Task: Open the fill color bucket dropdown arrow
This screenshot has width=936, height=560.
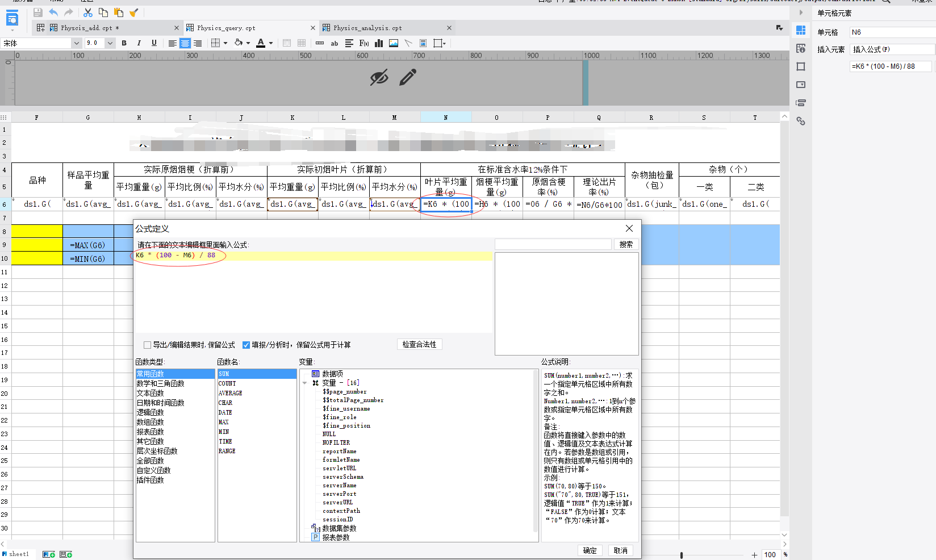Action: tap(248, 43)
